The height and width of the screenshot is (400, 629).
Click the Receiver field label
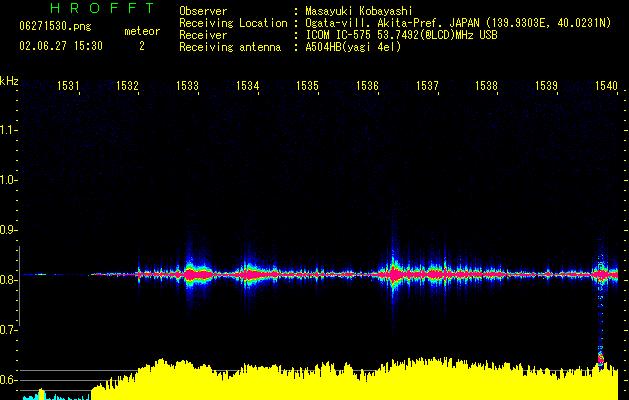(x=203, y=35)
